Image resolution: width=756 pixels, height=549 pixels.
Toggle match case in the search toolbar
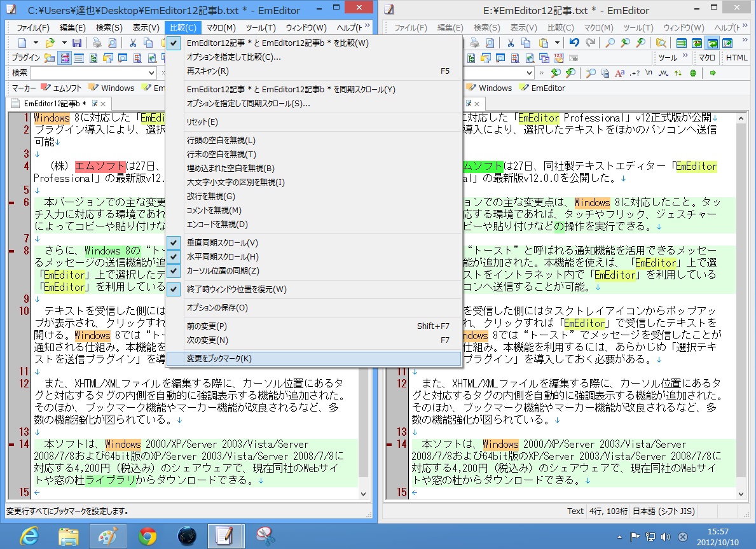[x=619, y=74]
